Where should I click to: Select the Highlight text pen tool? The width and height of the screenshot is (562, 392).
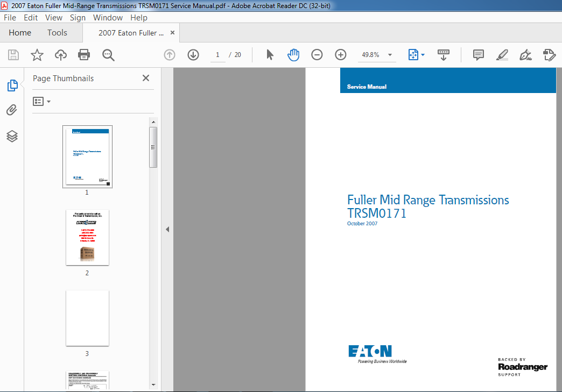[502, 55]
